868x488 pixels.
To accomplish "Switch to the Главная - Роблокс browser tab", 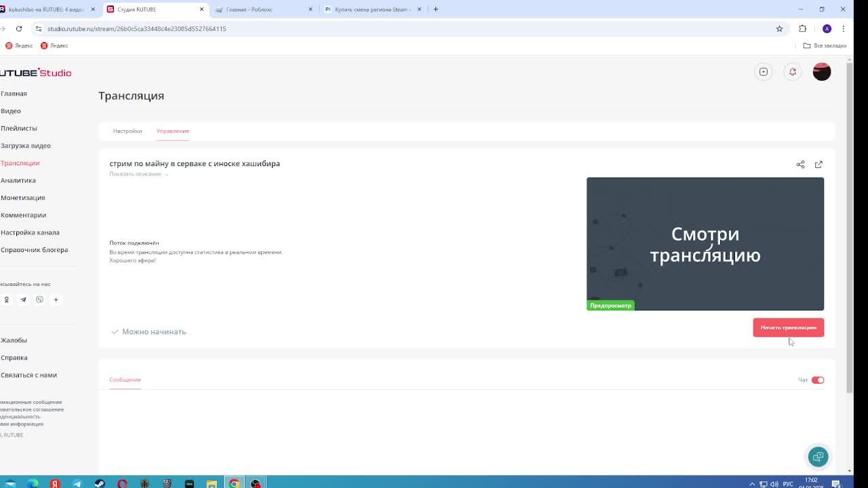I will point(264,9).
